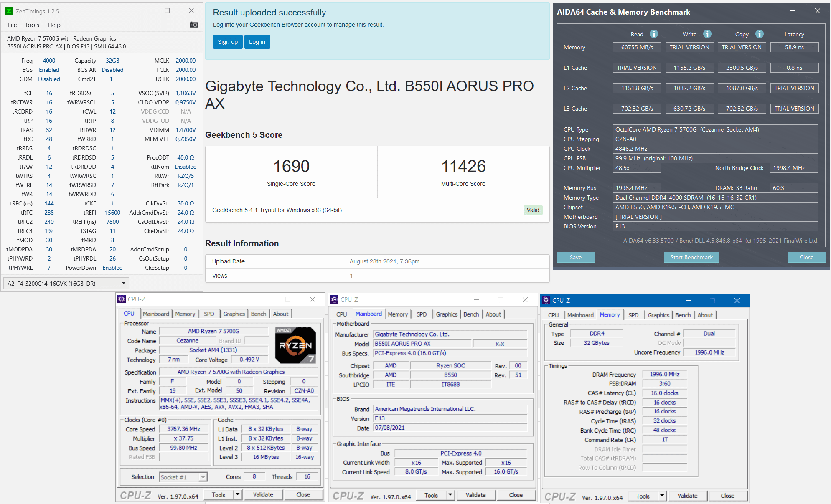Click the ZenTimings app logo icon
The image size is (831, 504).
(9, 11)
